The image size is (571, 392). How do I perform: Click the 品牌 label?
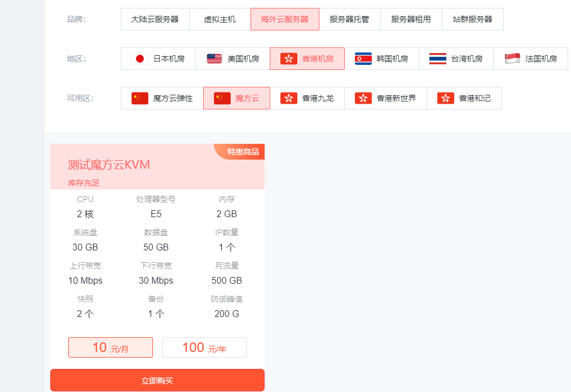(77, 19)
